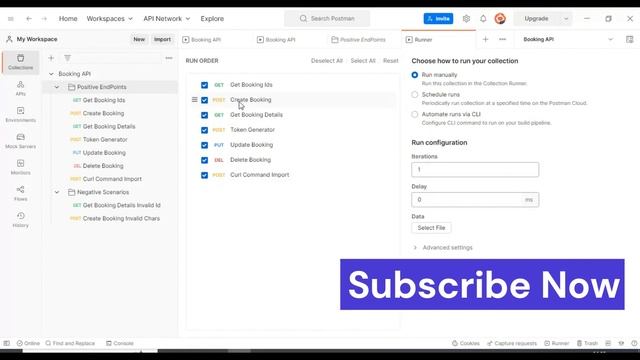Switch to the first Booking API tab
This screenshot has height=360, width=640.
[202, 40]
